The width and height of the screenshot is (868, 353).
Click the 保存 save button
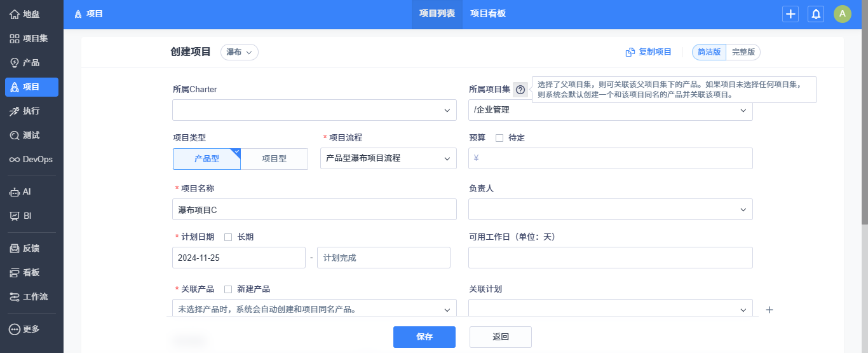pos(424,337)
